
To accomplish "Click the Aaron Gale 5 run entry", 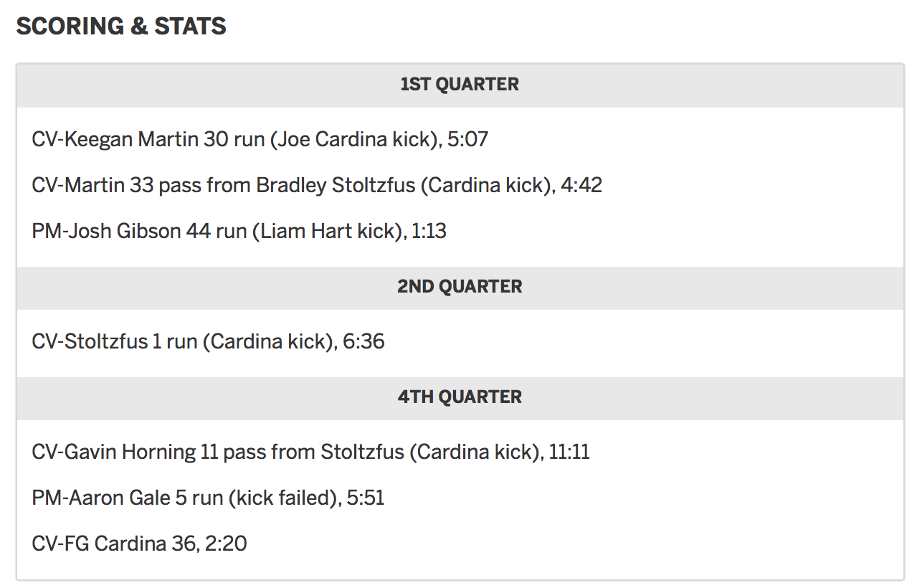I will pos(208,498).
